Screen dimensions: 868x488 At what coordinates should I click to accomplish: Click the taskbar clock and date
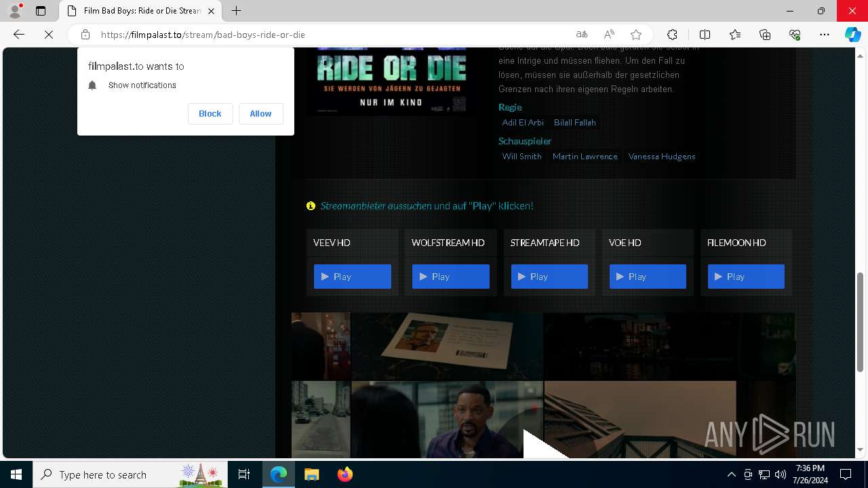(x=810, y=474)
